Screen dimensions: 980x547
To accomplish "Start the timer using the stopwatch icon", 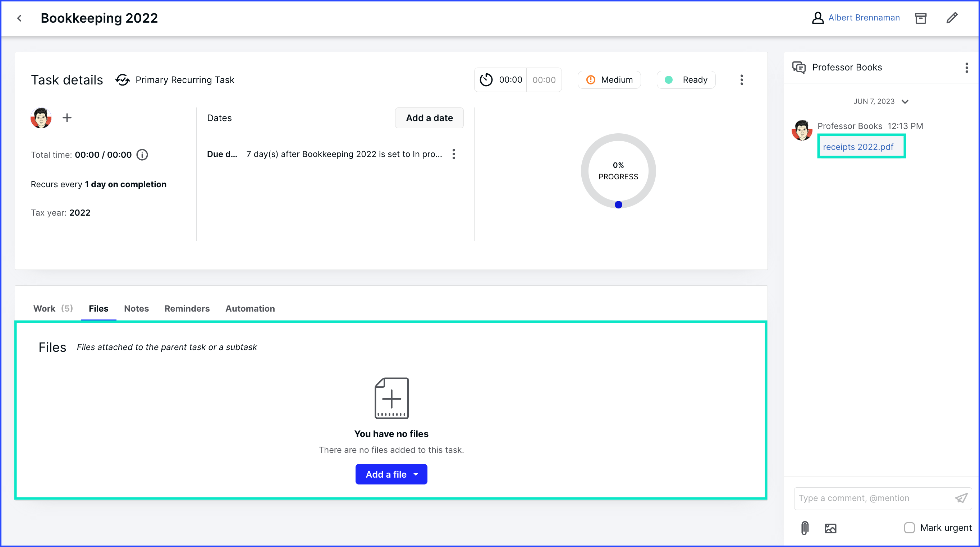I will pos(486,80).
